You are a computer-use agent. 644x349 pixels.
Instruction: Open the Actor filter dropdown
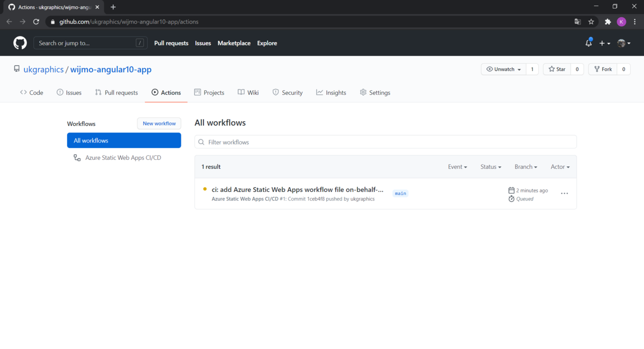tap(560, 167)
